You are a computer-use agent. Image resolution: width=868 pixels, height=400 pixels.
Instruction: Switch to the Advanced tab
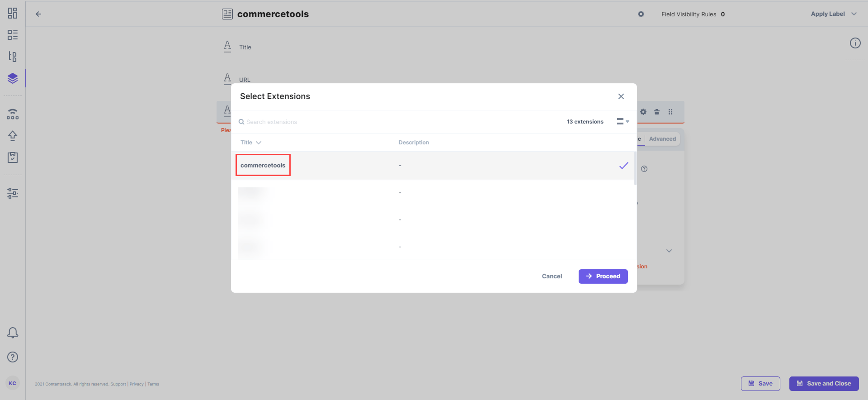point(662,139)
